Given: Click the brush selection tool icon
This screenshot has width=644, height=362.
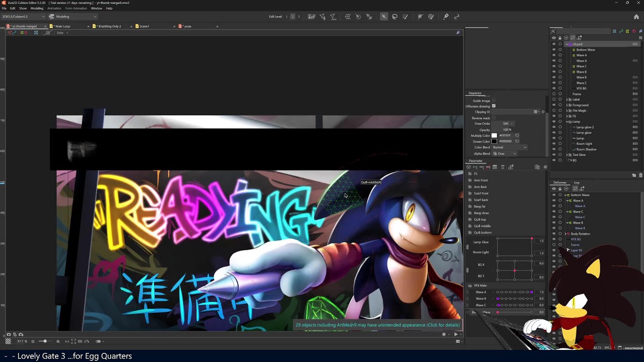Looking at the screenshot, I should click(406, 17).
